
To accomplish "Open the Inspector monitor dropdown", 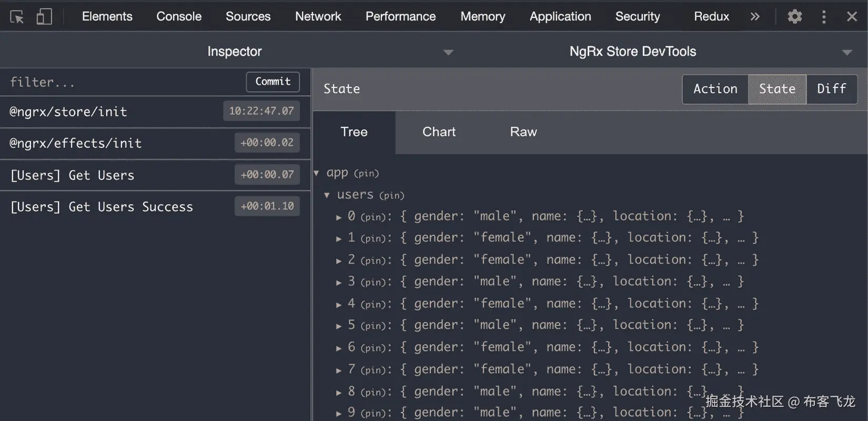I will (234, 52).
